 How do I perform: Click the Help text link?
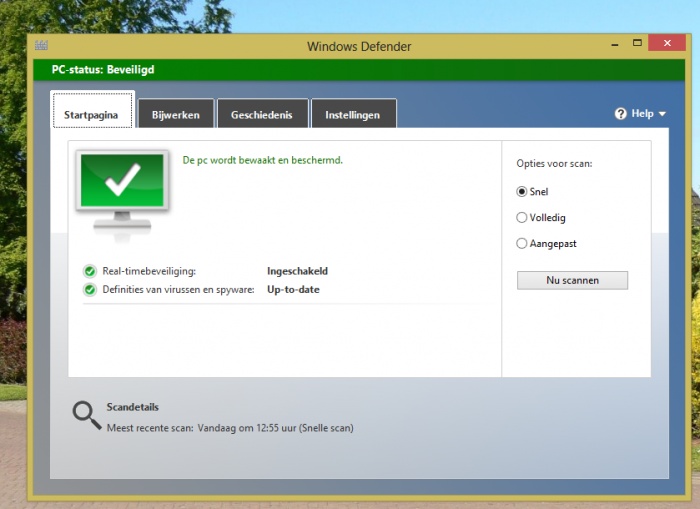pyautogui.click(x=642, y=114)
